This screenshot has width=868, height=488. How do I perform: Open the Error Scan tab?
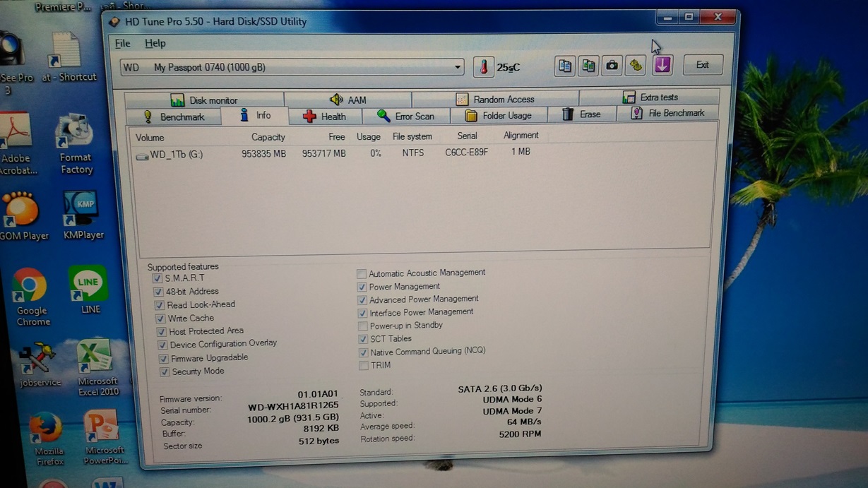pos(405,117)
